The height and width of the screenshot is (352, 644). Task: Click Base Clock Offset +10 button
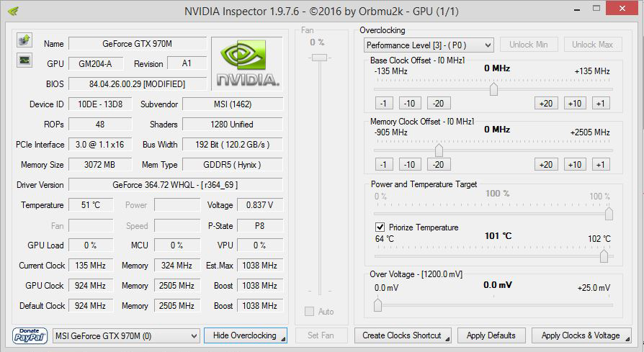(x=575, y=104)
